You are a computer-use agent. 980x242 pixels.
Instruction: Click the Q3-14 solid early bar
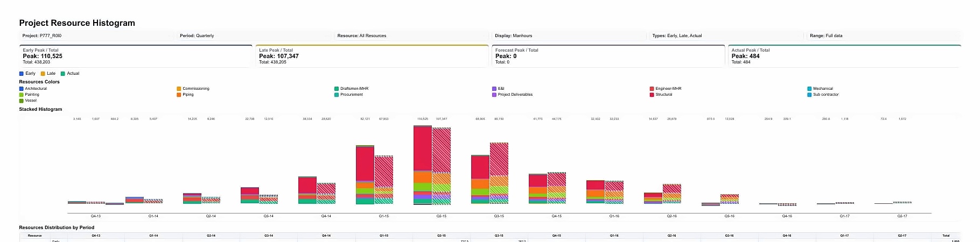coord(250,195)
